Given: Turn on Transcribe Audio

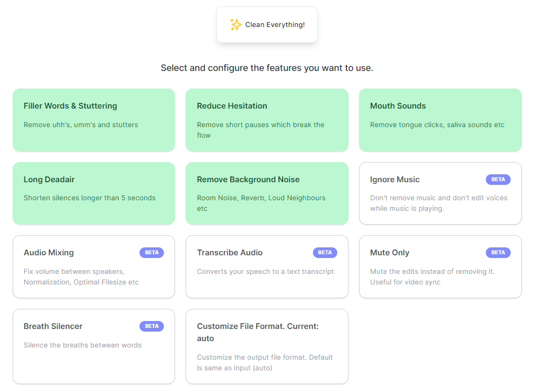Looking at the screenshot, I should pos(267,267).
